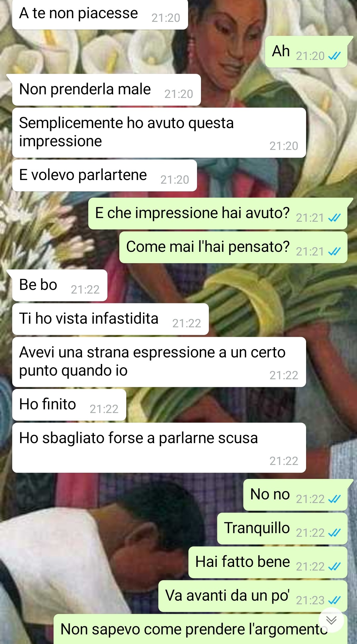Tap read ticks beside 'Come mai l'hai pensato?'

(334, 252)
